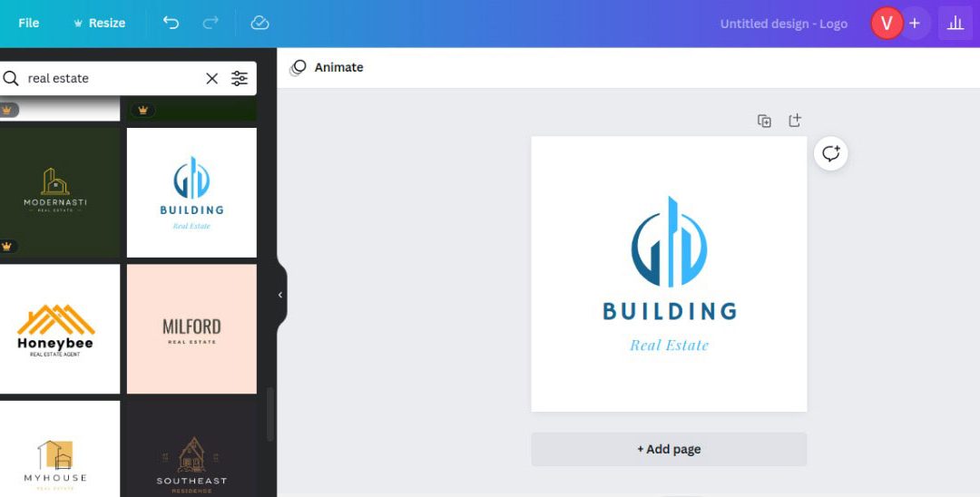Clear the real estate search text
980x497 pixels.
click(211, 78)
